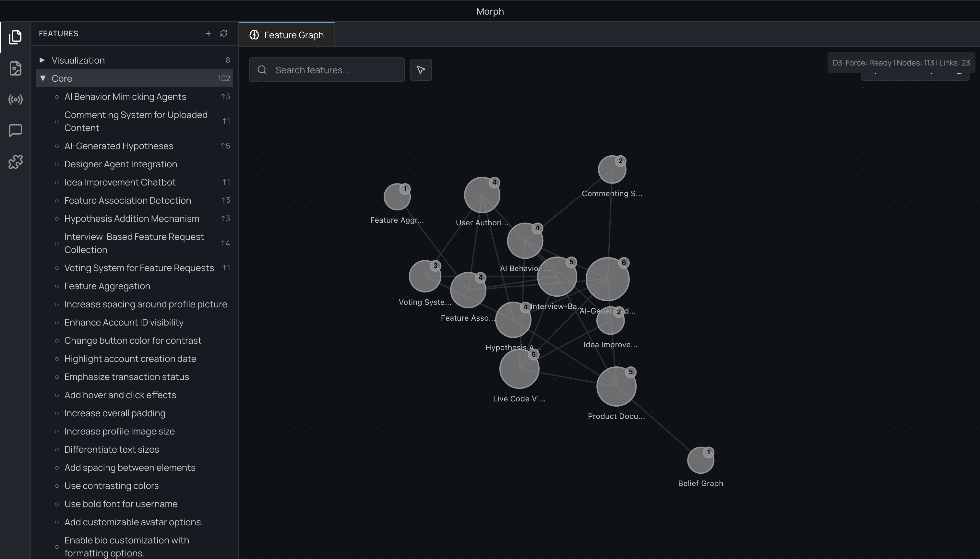Switch to the Feature Graph tab
980x559 pixels.
coord(287,35)
